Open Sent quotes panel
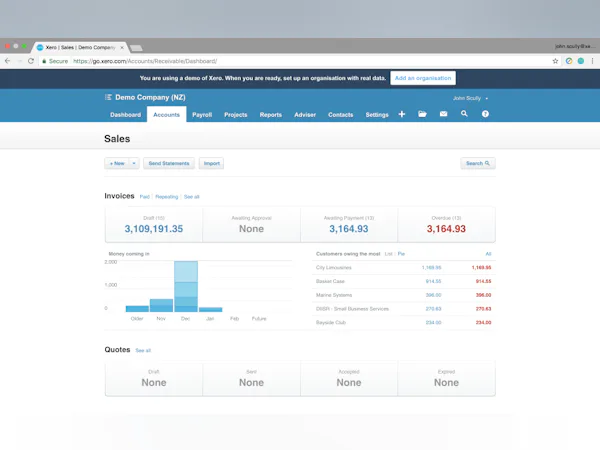Viewport: 600px width, 450px height. pyautogui.click(x=251, y=378)
